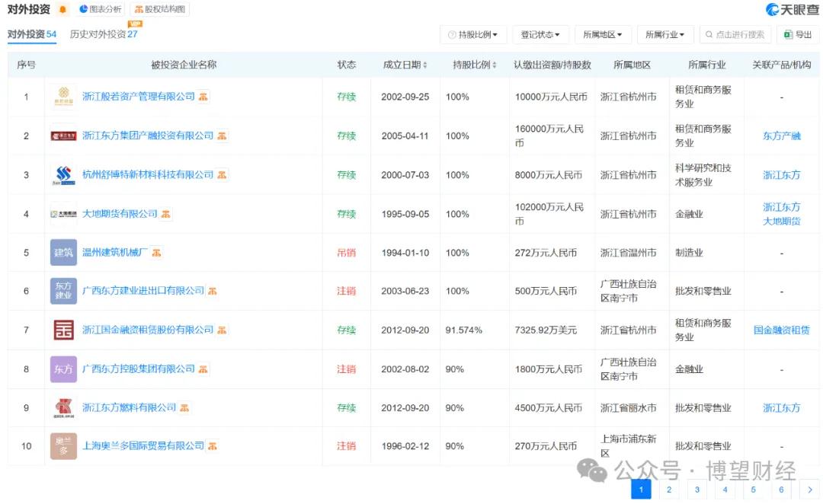
Task: Click the 浙江东方集团产融投资 company logo
Action: coord(63,136)
